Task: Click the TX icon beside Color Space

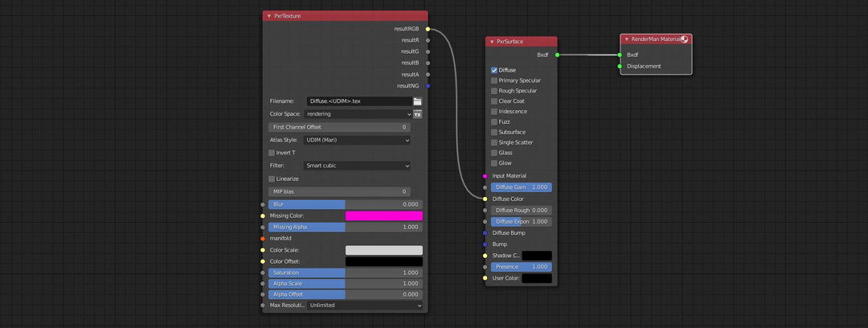Action: pyautogui.click(x=417, y=114)
